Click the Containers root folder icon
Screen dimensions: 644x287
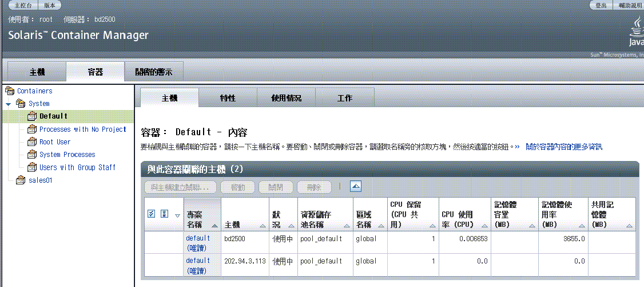[10, 91]
